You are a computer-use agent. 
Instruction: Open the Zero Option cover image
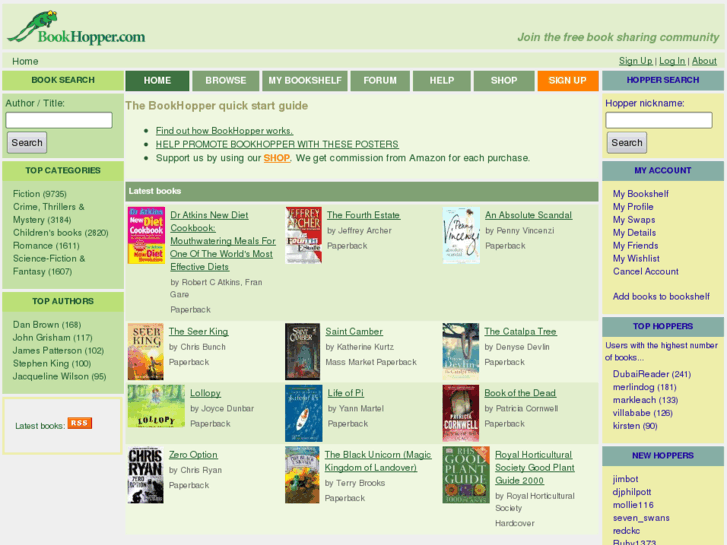pos(146,475)
